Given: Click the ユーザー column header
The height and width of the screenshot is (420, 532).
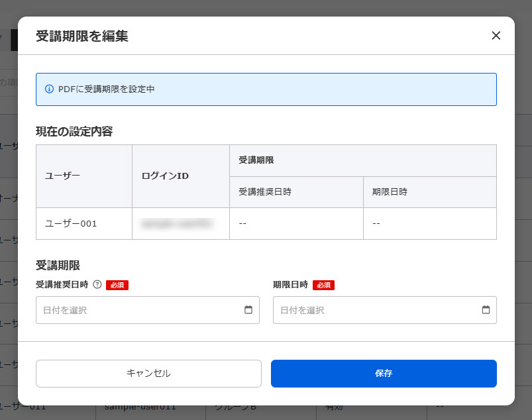Looking at the screenshot, I should [x=62, y=176].
